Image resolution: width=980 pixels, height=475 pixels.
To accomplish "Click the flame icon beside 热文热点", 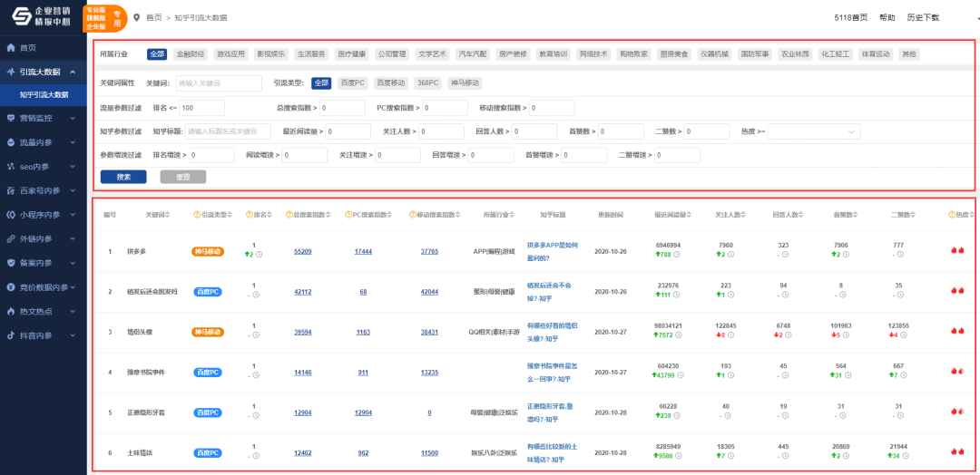I will tap(11, 311).
